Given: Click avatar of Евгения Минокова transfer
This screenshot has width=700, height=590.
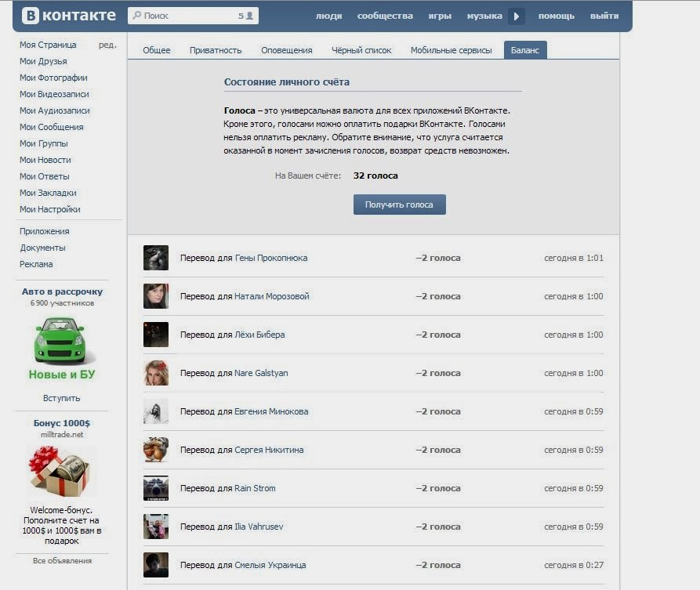Looking at the screenshot, I should click(156, 411).
